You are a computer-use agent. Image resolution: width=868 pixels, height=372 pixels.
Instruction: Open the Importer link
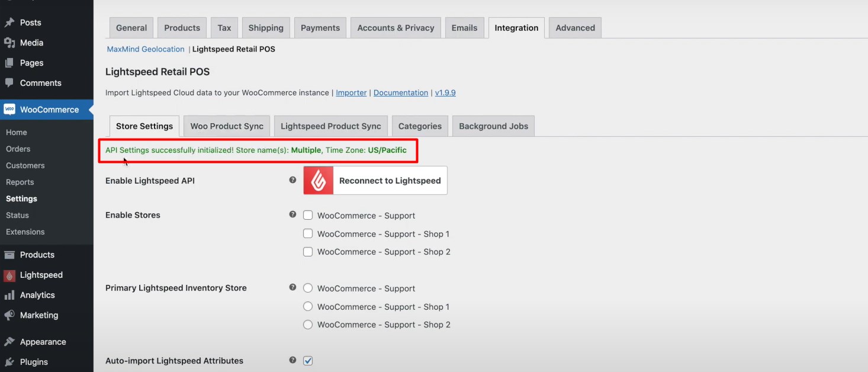pos(351,92)
